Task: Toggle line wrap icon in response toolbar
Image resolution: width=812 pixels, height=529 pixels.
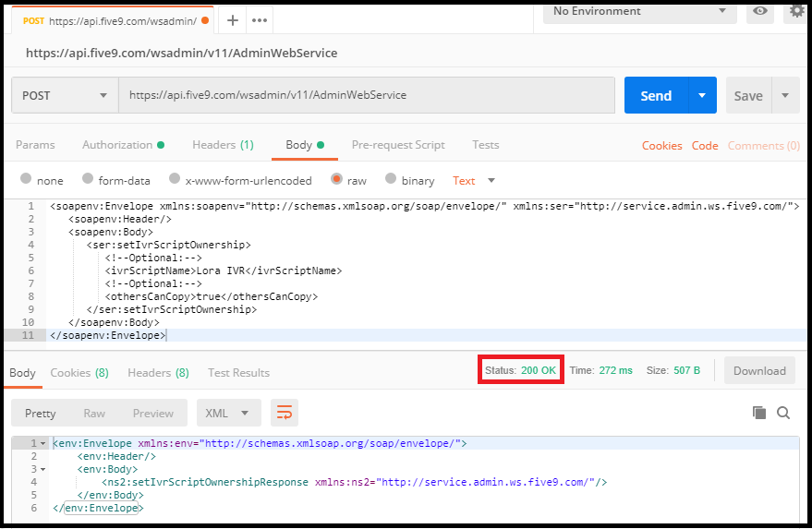Action: click(285, 413)
